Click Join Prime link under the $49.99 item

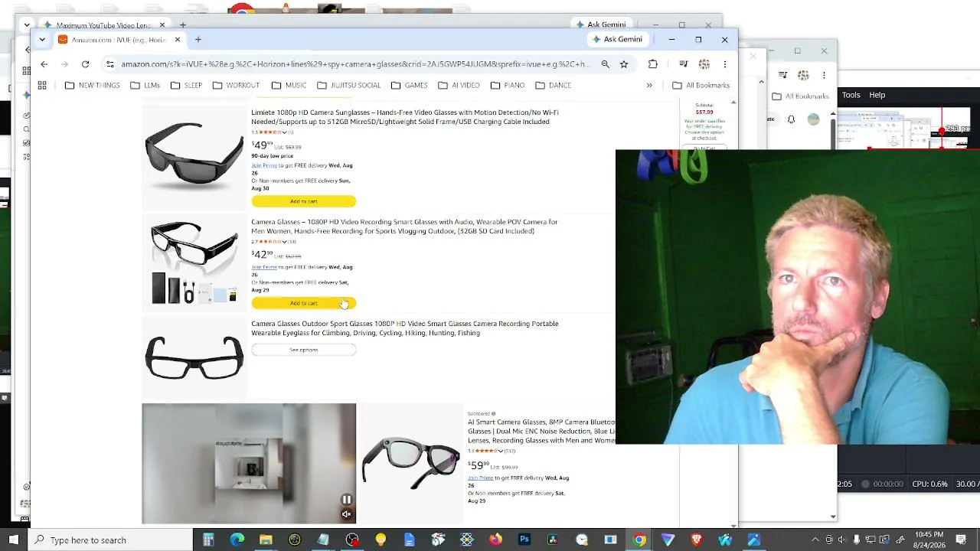coord(264,165)
